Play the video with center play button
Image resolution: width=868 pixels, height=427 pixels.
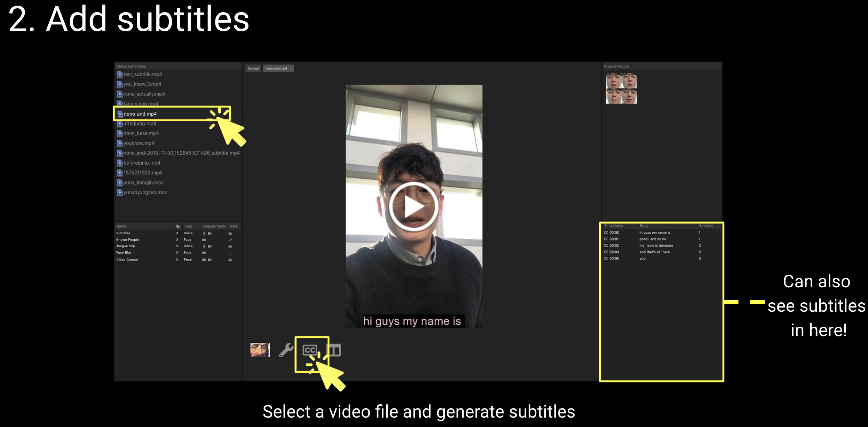point(413,207)
